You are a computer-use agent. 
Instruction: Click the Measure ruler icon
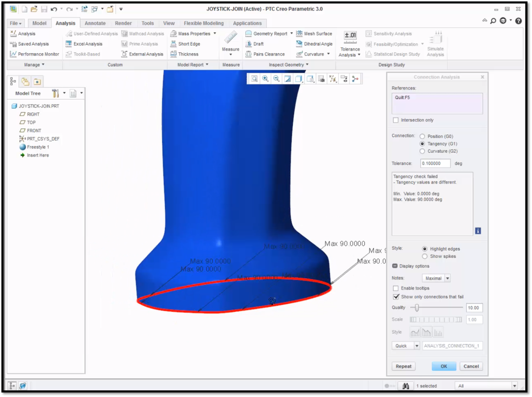coord(231,37)
